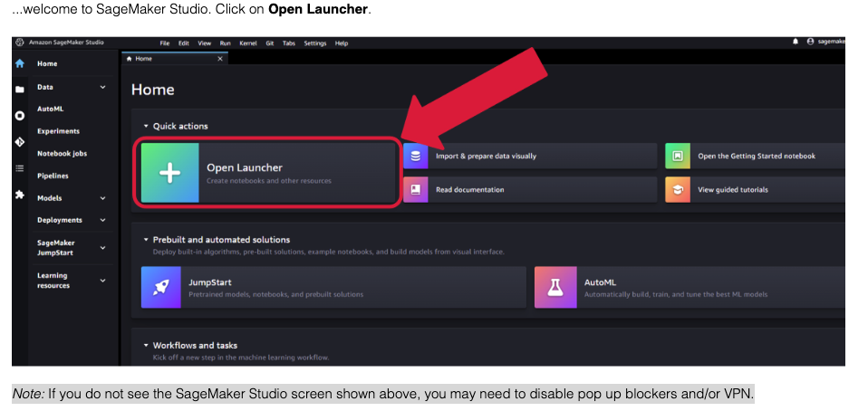The image size is (868, 411).
Task: Open the View menu
Action: tap(204, 43)
